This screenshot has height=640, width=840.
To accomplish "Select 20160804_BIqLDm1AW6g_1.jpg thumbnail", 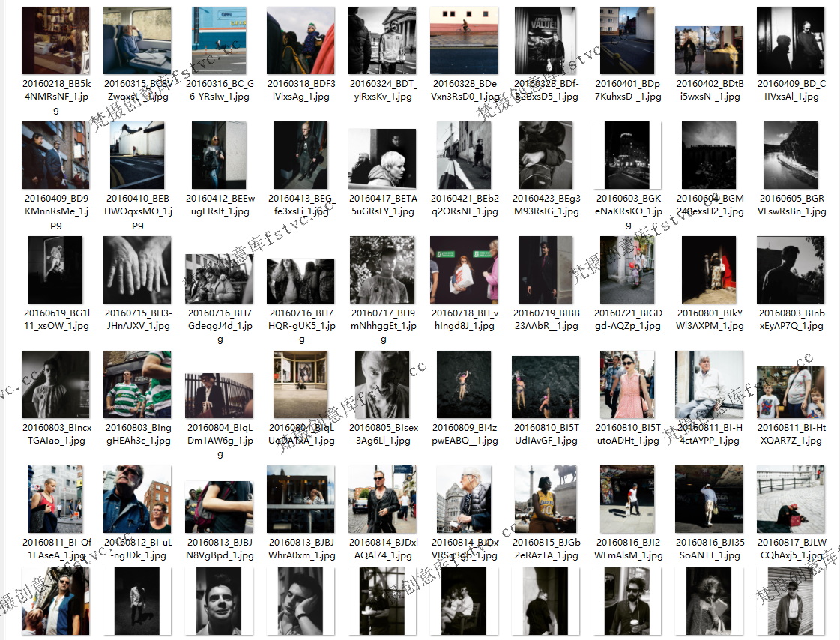I will coord(220,396).
